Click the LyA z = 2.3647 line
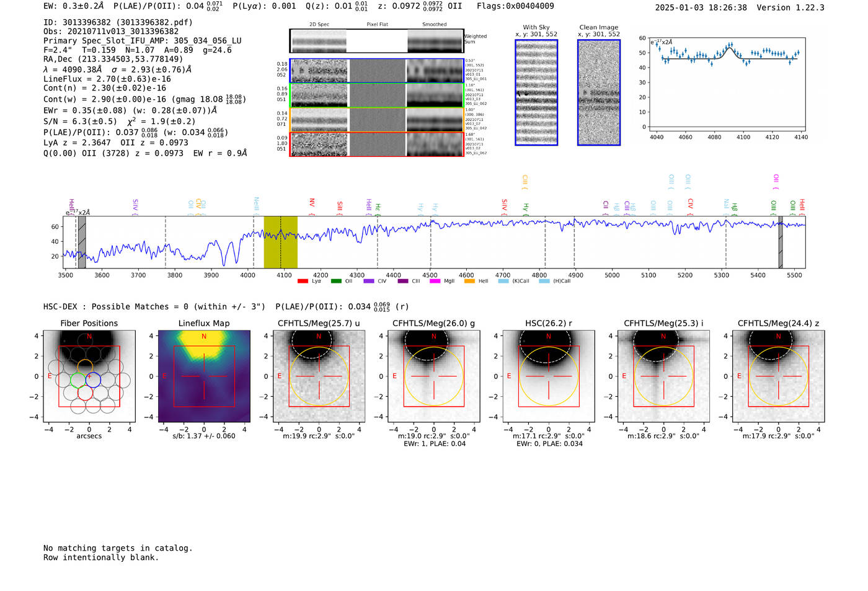The image size is (868, 591). point(116,143)
